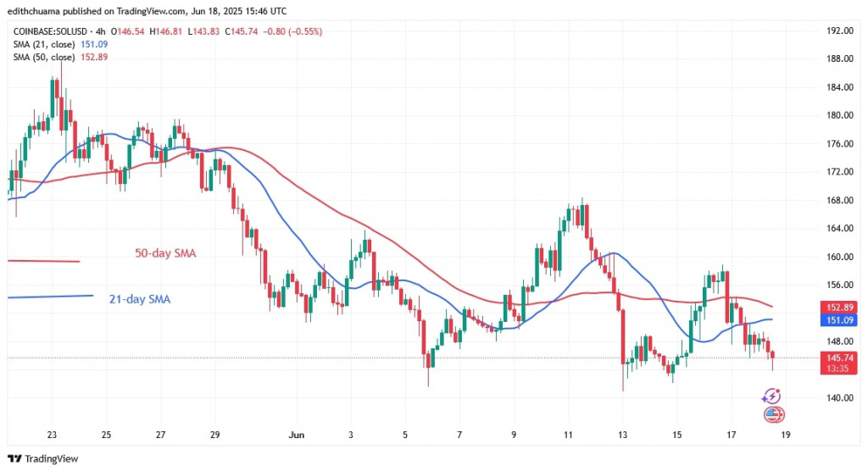The width and height of the screenshot is (868, 472).
Task: Click the "50-day SMA" text annotation
Action: point(166,253)
